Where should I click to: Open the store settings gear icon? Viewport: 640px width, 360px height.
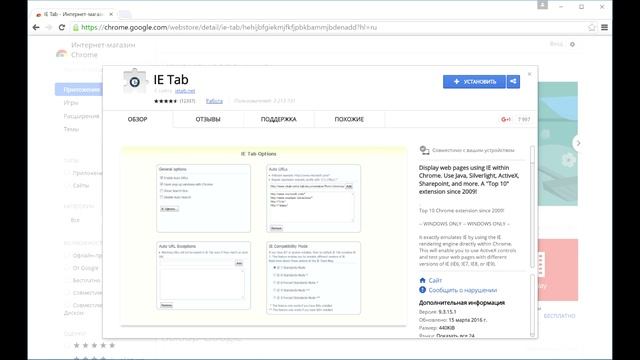coord(572,44)
